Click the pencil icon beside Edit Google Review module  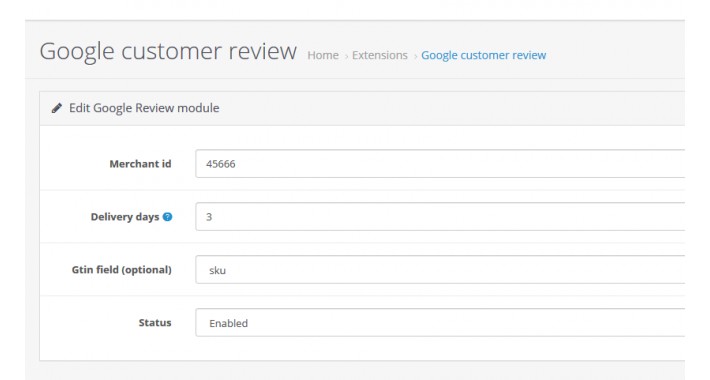pyautogui.click(x=57, y=108)
